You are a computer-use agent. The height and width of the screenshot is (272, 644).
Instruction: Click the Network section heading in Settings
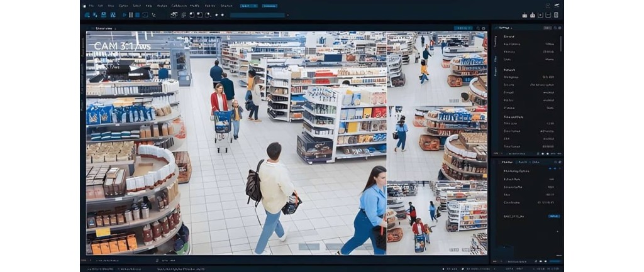509,70
